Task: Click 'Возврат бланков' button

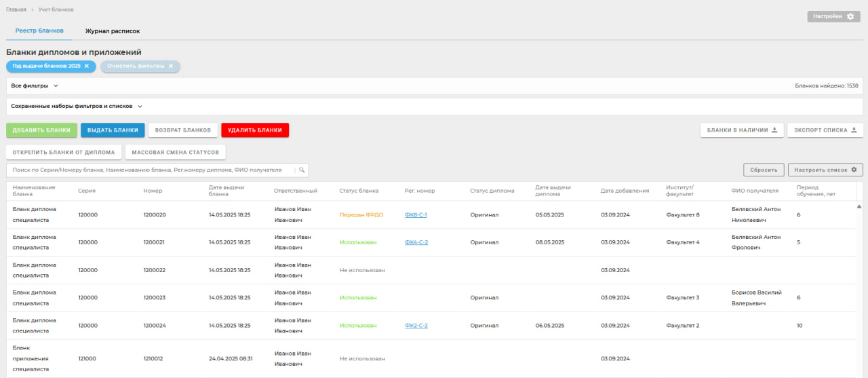Action: click(183, 130)
